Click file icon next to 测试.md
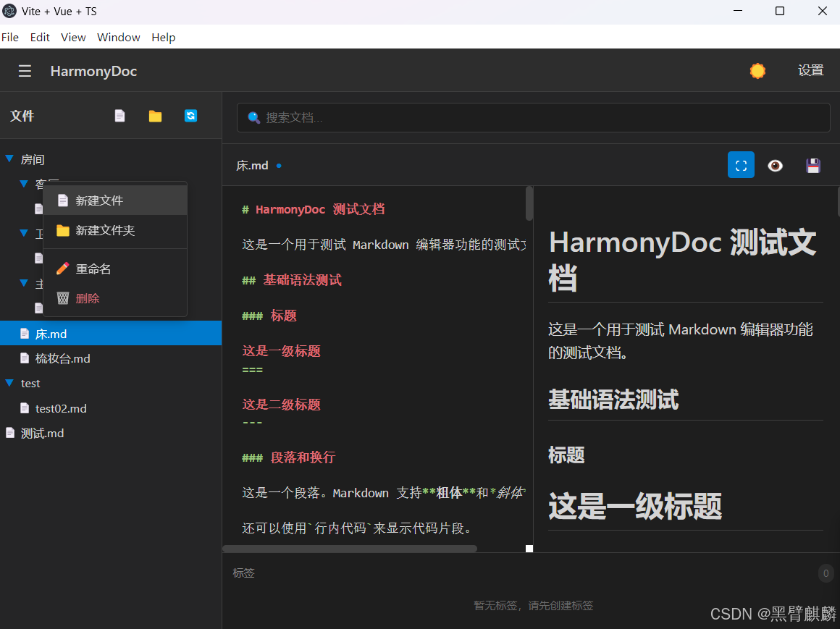 10,433
